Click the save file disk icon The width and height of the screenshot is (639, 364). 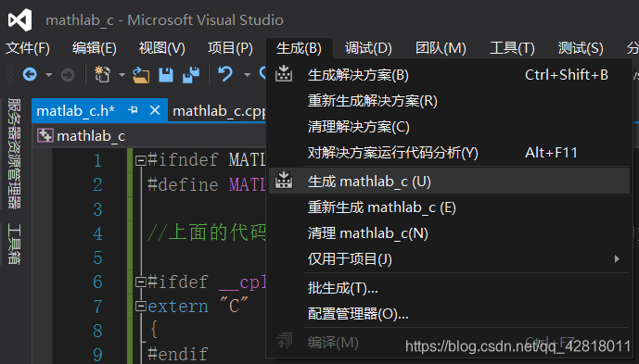pyautogui.click(x=166, y=75)
